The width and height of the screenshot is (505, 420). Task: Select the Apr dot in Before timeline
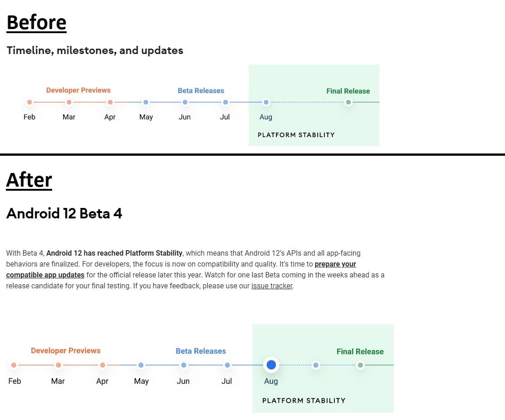[x=110, y=102]
